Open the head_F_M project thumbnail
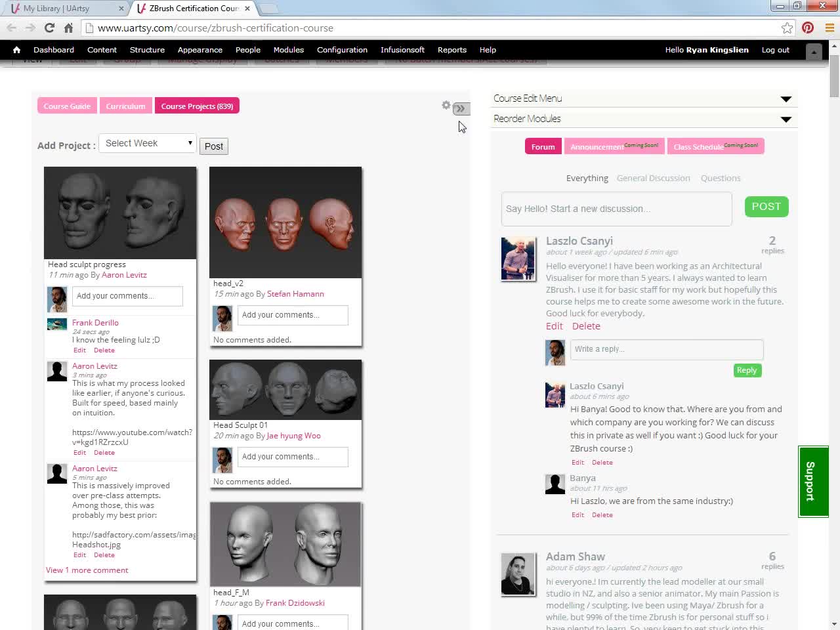The width and height of the screenshot is (840, 630). [285, 544]
